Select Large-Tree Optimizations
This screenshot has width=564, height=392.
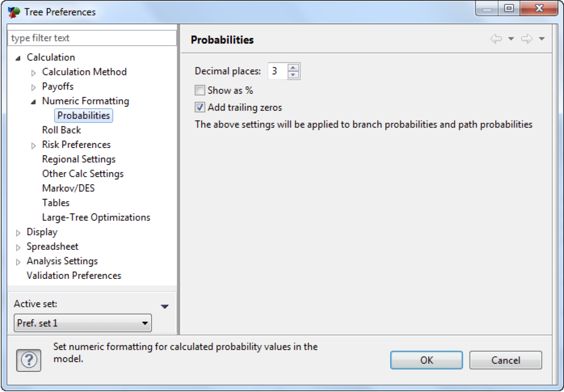(96, 217)
